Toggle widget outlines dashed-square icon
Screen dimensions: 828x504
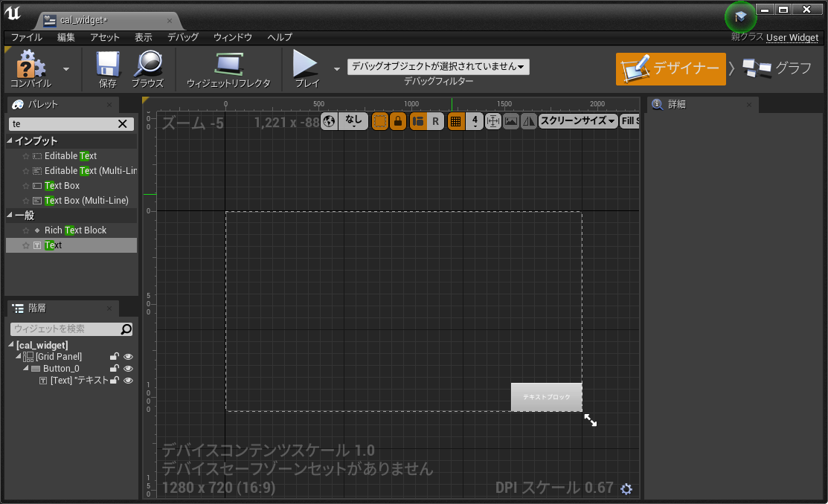click(379, 121)
